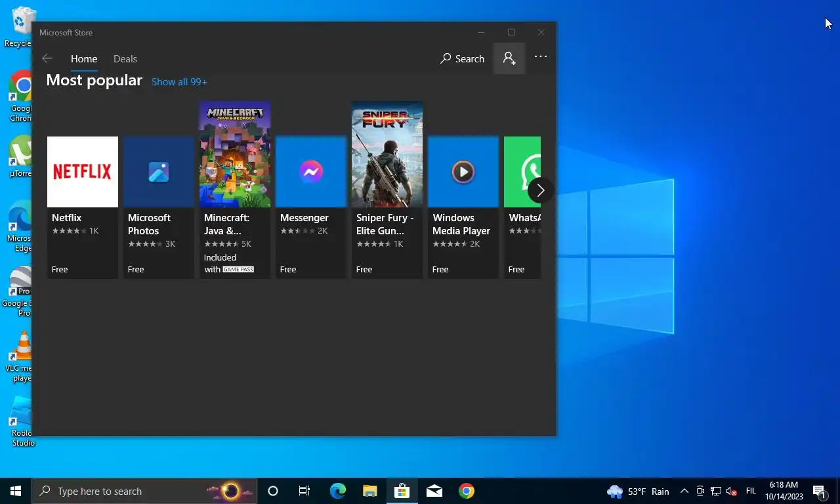840x504 pixels.
Task: Open the network status tray icon
Action: 716,491
